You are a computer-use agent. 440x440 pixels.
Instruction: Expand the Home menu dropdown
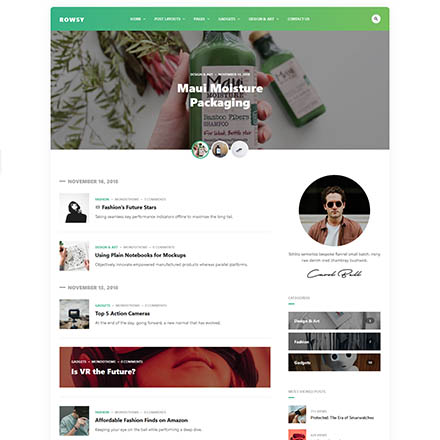pyautogui.click(x=138, y=19)
